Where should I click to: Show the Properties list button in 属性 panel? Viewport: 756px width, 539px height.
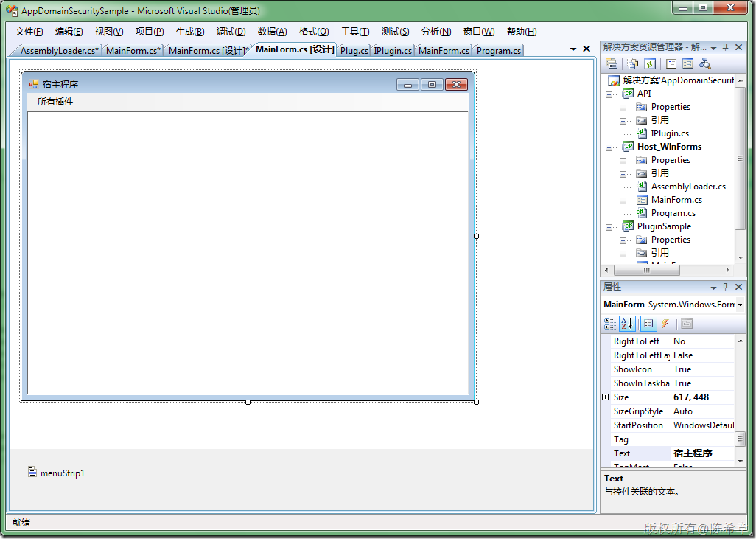click(x=648, y=324)
